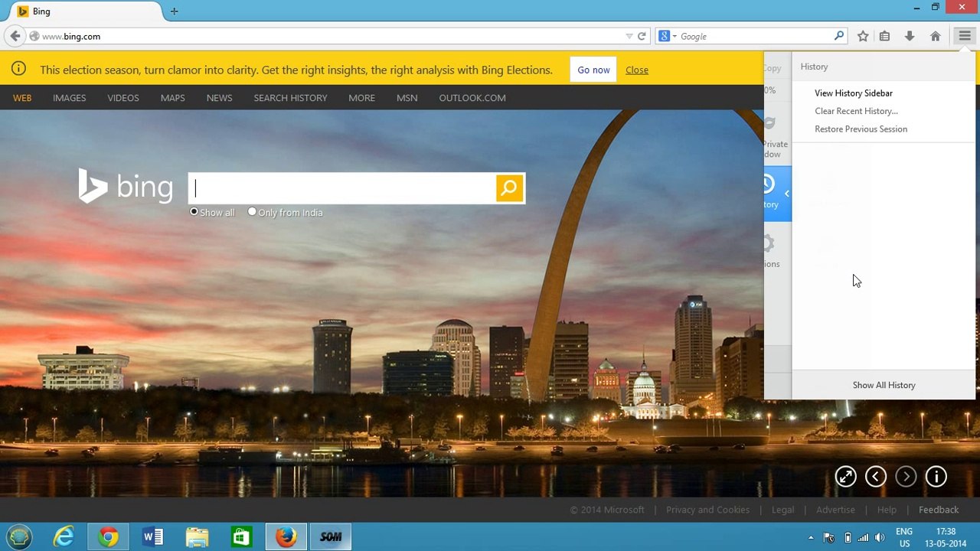Viewport: 980px width, 551px height.
Task: Open the MSN link in navigation bar
Action: click(x=407, y=98)
